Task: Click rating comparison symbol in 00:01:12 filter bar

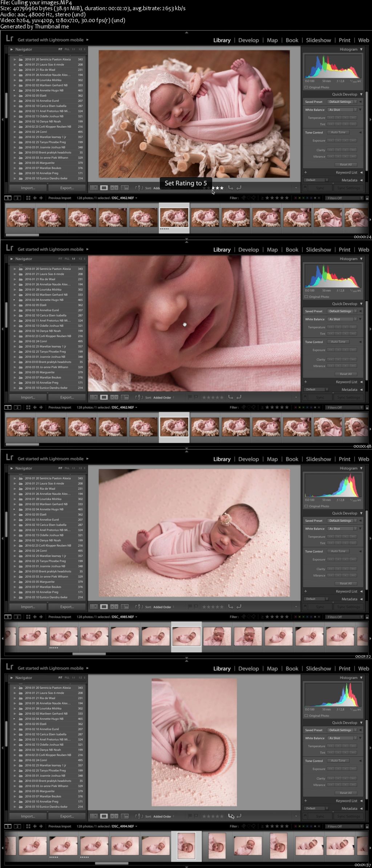Action: (262, 617)
